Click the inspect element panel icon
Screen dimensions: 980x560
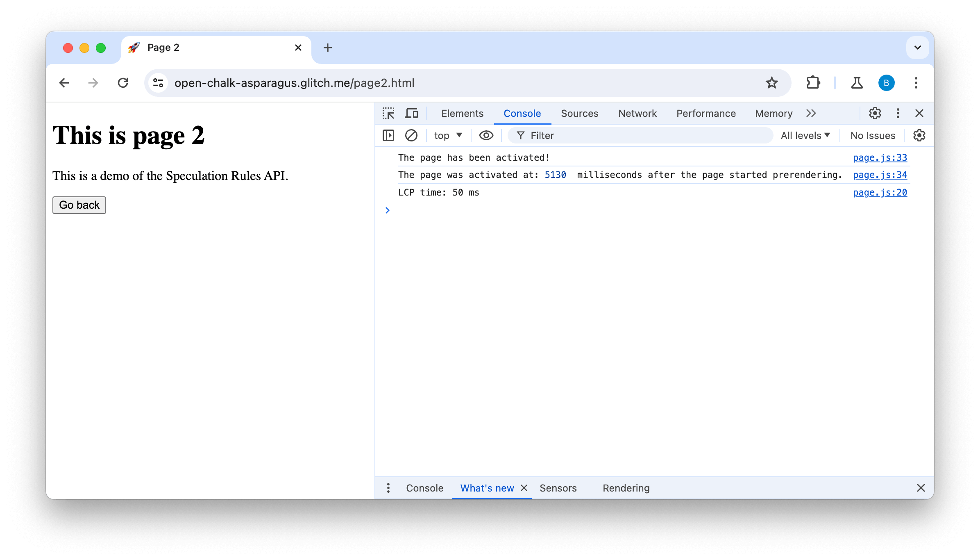389,113
